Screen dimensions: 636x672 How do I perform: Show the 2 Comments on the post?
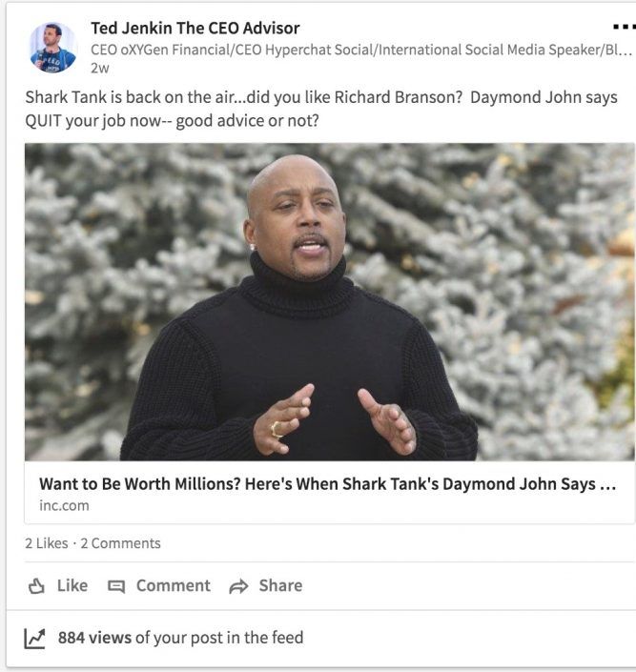pos(120,543)
